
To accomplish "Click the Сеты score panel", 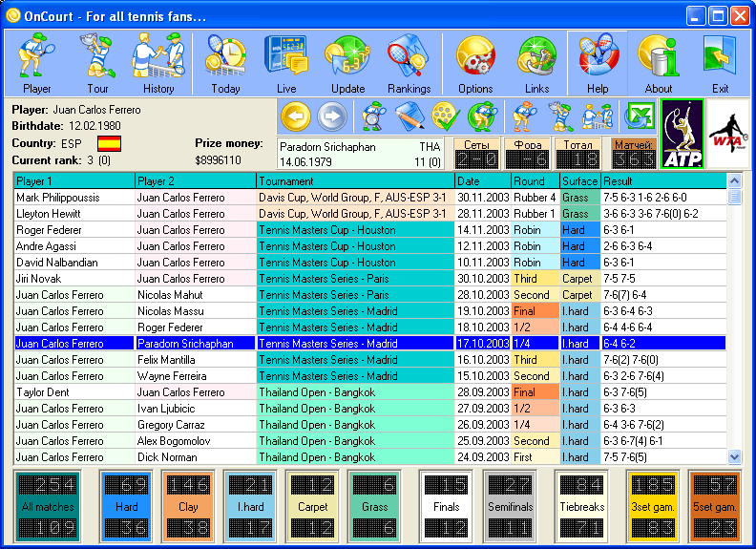I will [476, 154].
